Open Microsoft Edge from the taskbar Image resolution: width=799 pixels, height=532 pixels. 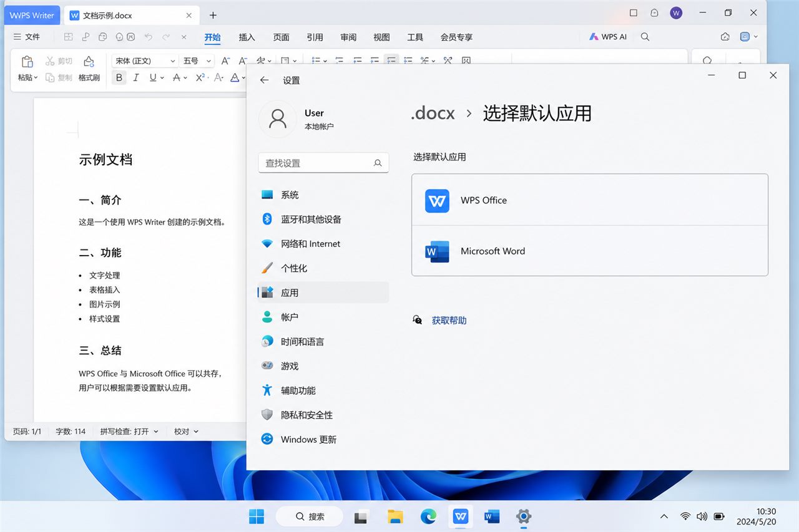428,516
